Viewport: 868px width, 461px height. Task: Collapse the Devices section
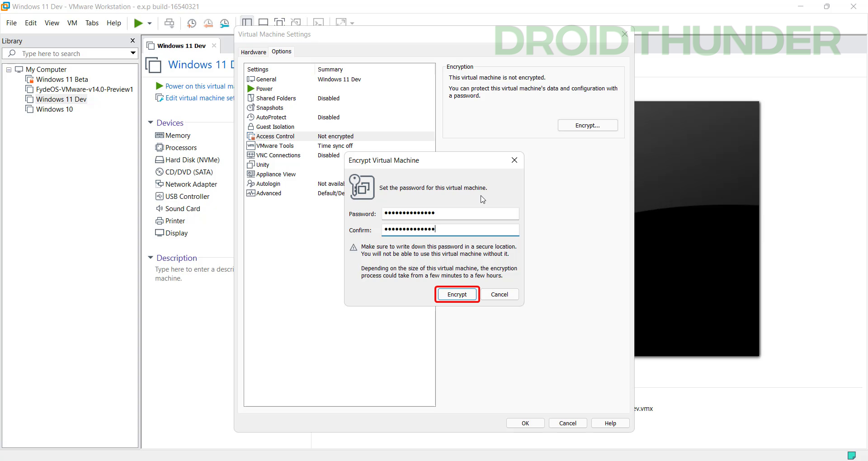coord(151,123)
